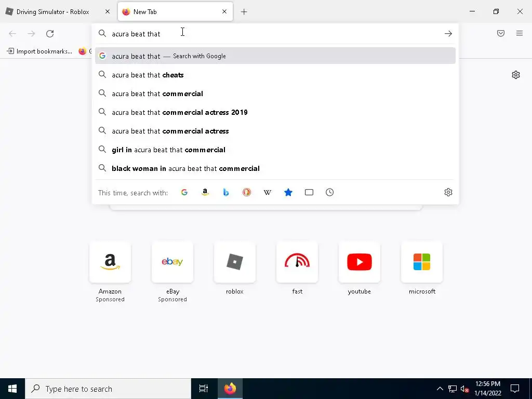This screenshot has width=532, height=399.
Task: Choose suggestion 'acura beat that cheats'
Action: [275, 75]
